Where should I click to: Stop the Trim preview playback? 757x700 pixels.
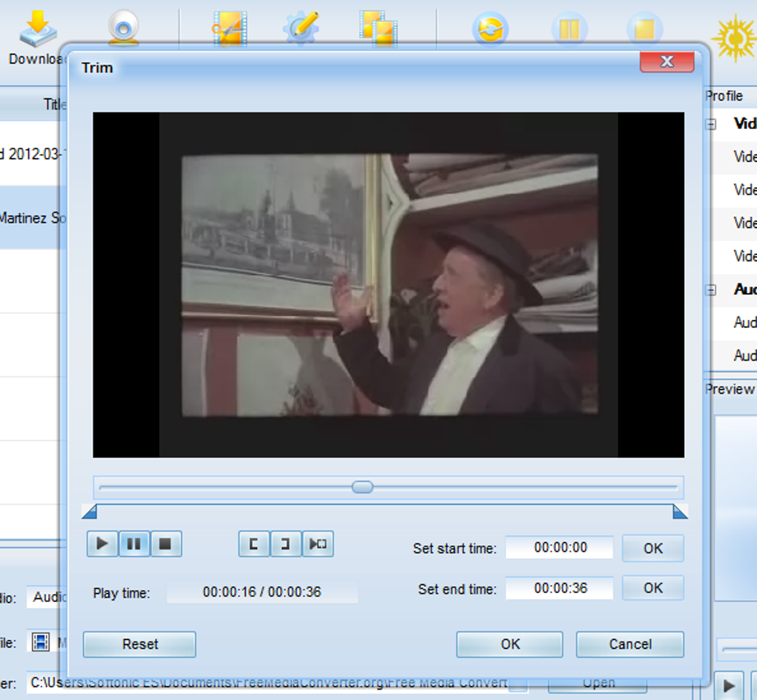coord(166,544)
